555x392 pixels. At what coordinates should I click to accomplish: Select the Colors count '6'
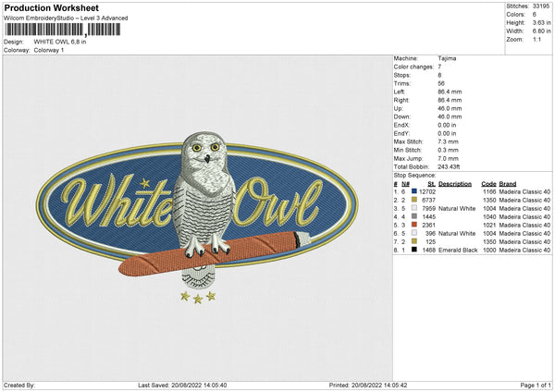click(534, 15)
